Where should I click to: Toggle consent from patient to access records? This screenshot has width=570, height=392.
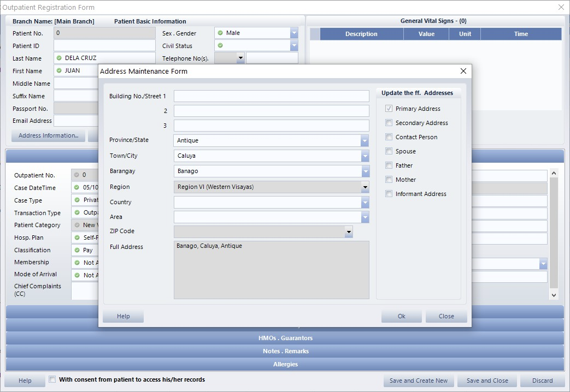(52, 379)
